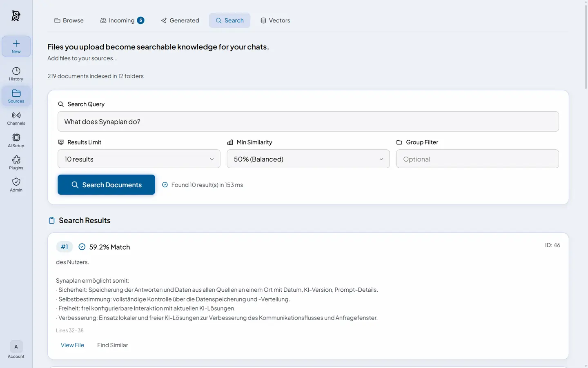Click Find Similar on result #1
Screen dimensions: 588x368
coord(113,345)
